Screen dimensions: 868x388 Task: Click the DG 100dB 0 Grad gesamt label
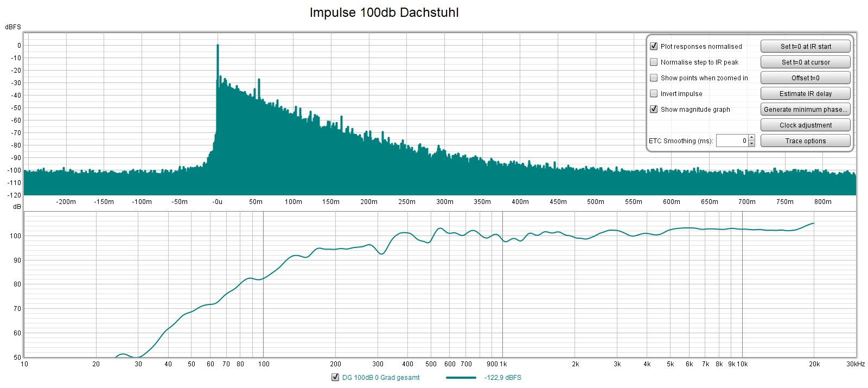click(381, 378)
